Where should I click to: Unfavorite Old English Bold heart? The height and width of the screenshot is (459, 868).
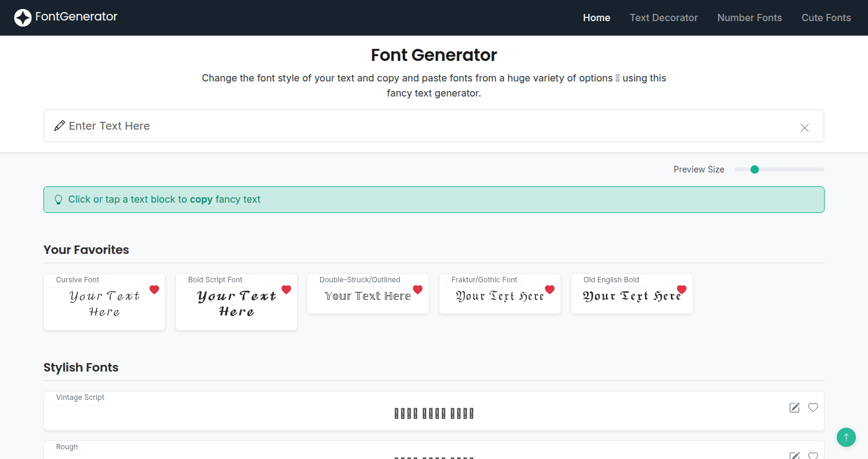tap(682, 290)
